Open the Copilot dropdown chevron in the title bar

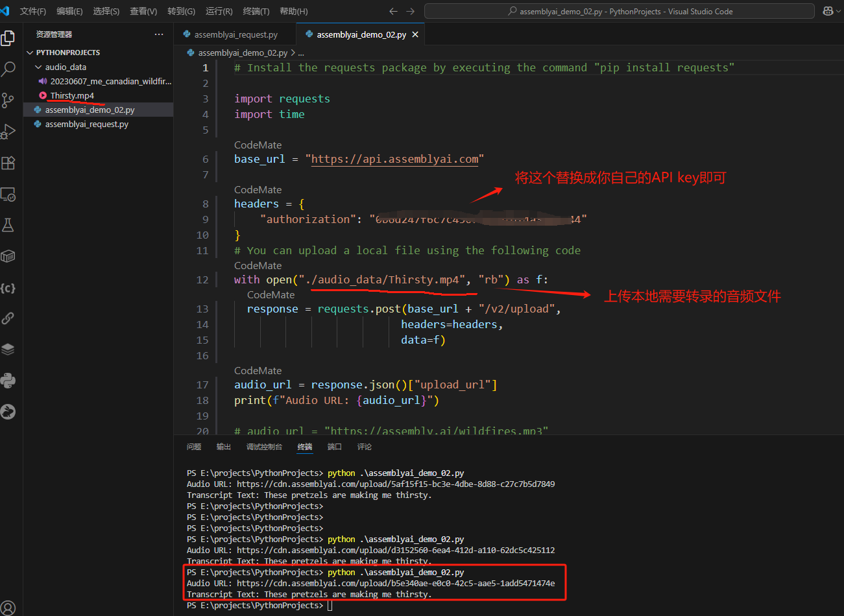pos(838,11)
